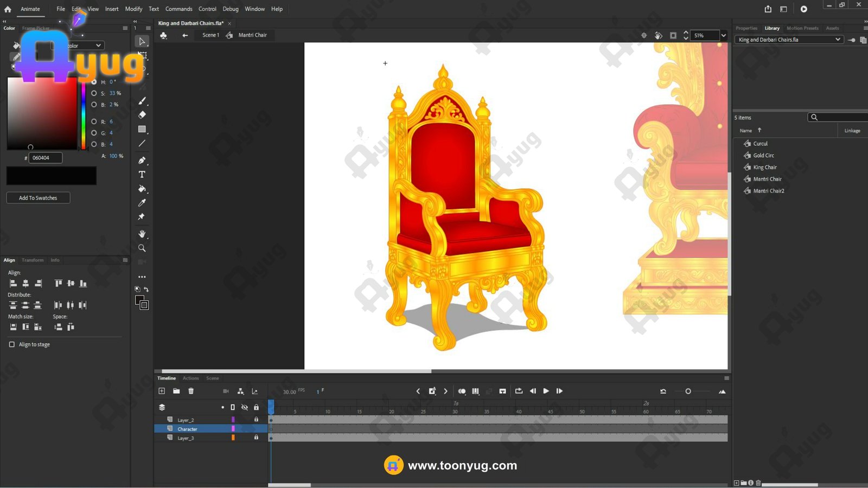
Task: Select the Hand tool
Action: pos(142,234)
